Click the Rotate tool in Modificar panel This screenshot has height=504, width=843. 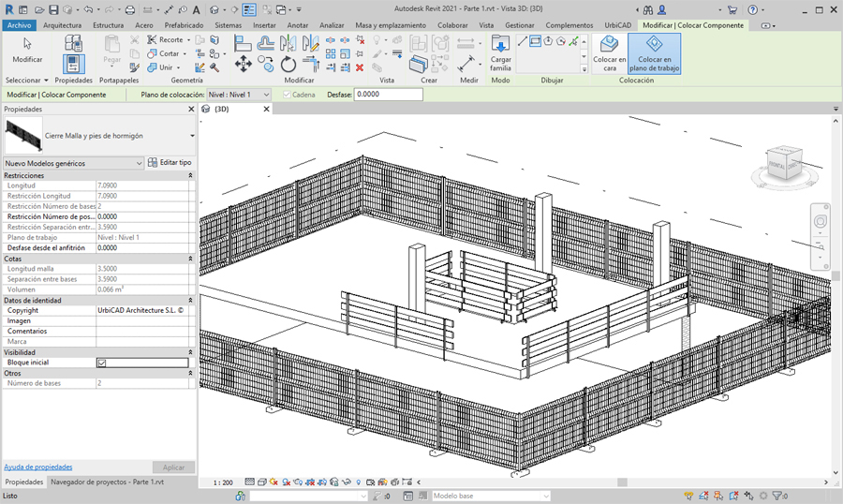click(288, 64)
